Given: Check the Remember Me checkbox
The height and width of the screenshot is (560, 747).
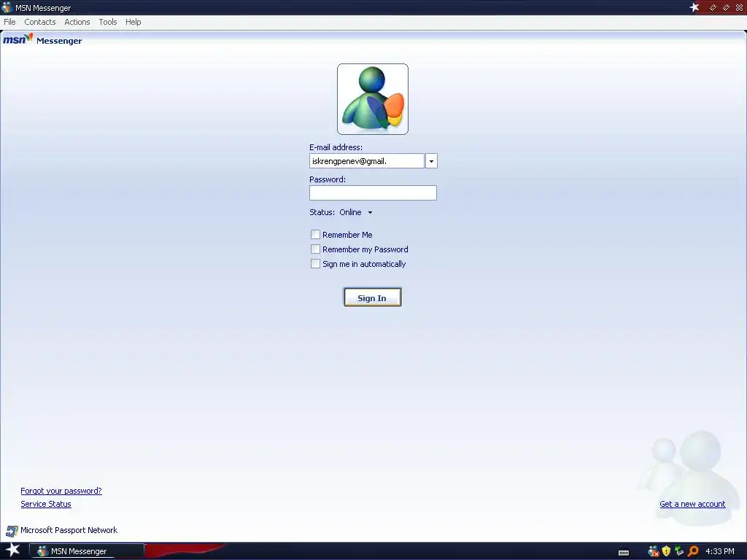Looking at the screenshot, I should [315, 234].
